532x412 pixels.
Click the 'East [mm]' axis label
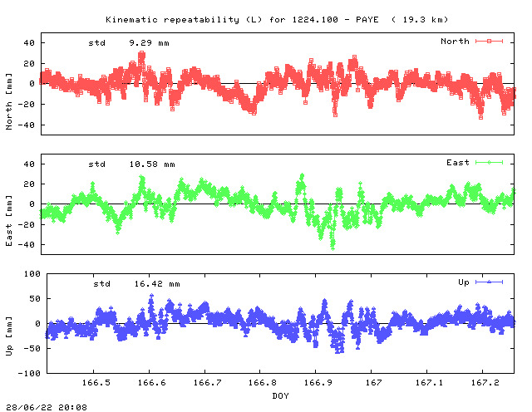coord(9,220)
